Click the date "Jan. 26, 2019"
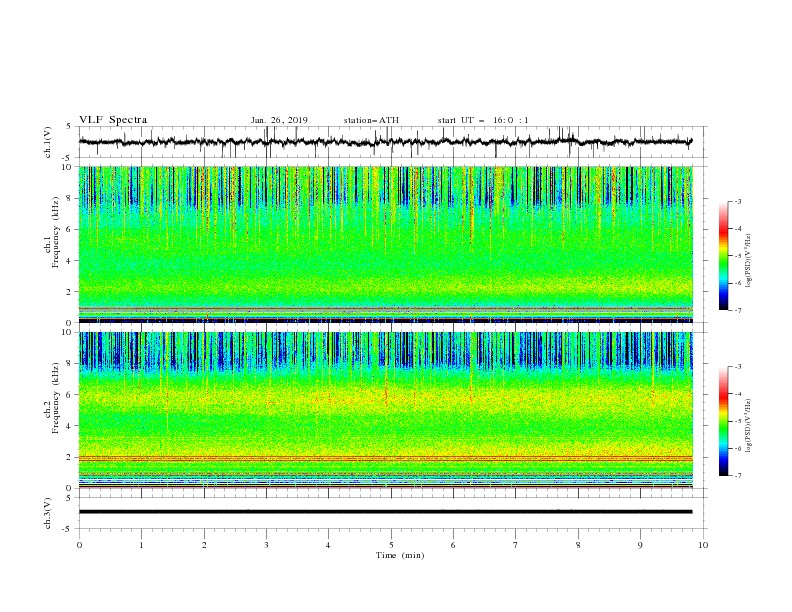This screenshot has height=612, width=792. click(279, 120)
